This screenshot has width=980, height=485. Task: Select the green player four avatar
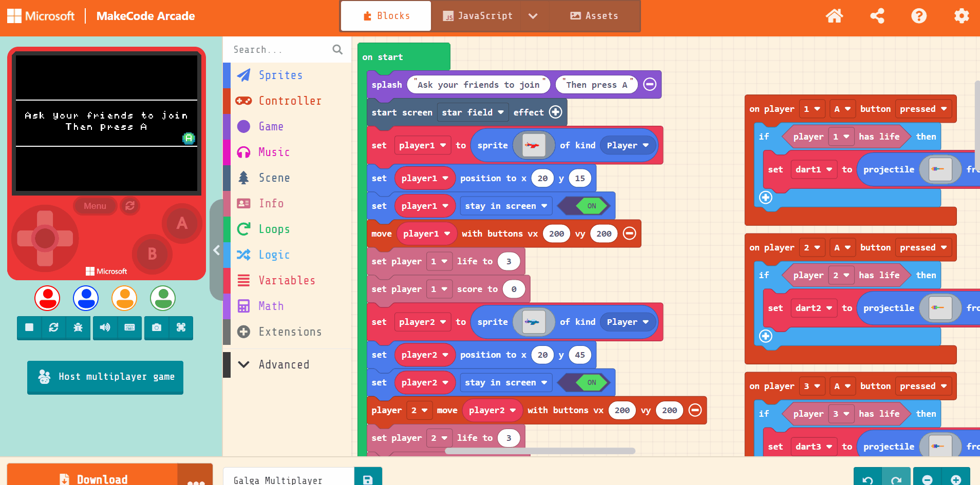163,298
